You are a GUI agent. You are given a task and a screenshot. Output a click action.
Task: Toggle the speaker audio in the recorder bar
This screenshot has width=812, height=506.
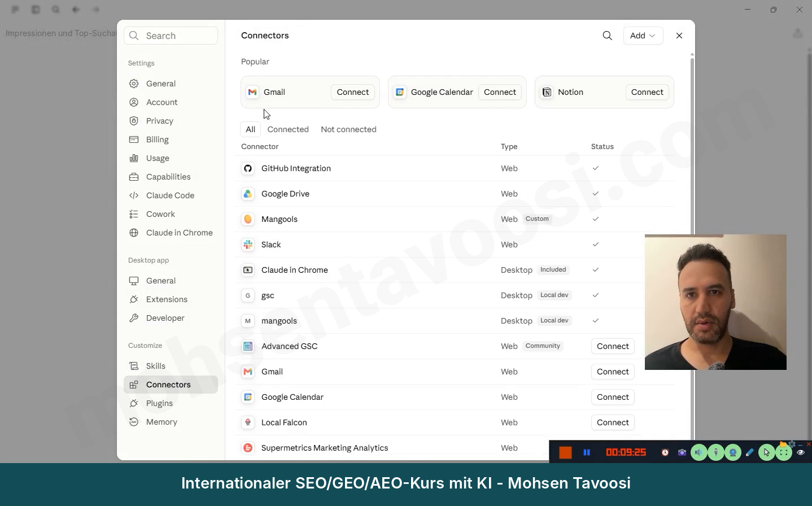tap(699, 452)
